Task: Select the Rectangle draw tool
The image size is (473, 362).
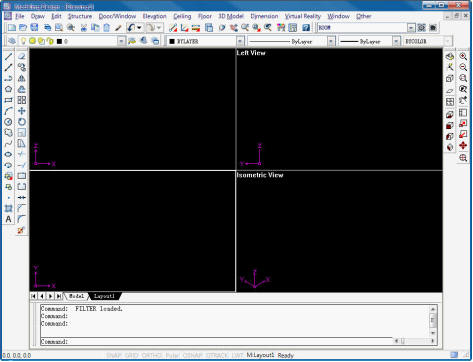Action: click(8, 100)
